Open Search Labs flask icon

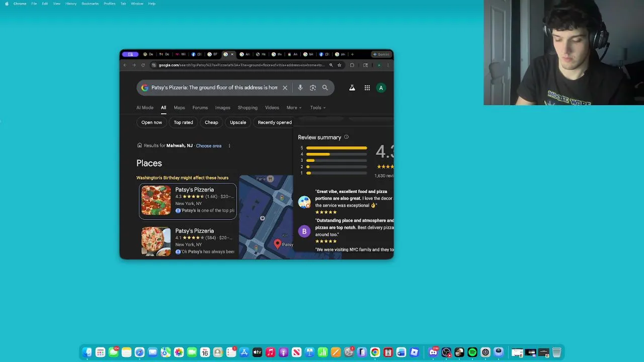(x=352, y=87)
